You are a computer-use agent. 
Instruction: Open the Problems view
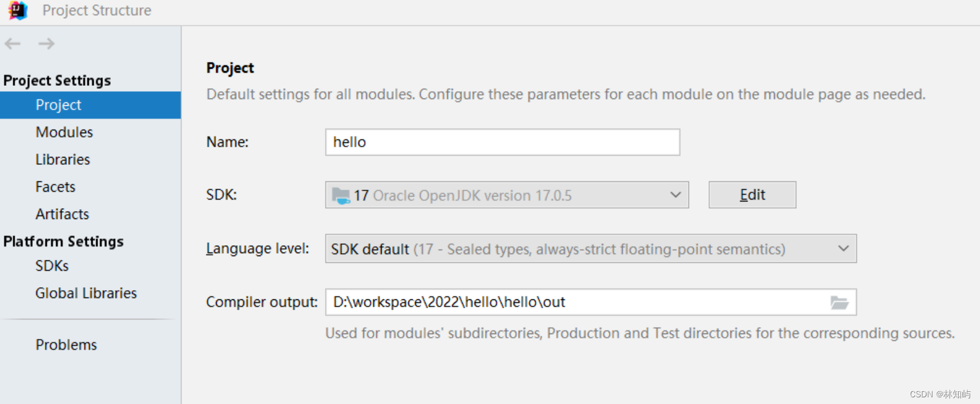[66, 345]
